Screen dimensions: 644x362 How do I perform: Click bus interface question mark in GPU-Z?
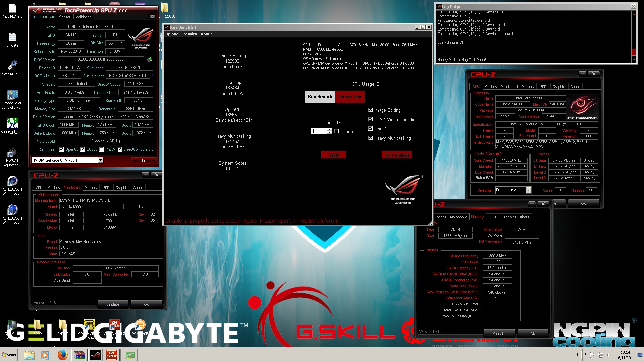(152, 76)
